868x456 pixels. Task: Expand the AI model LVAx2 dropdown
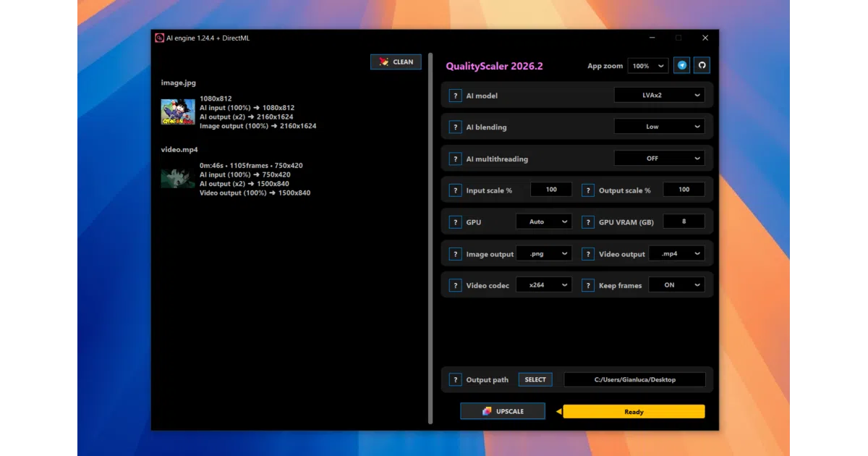[659, 95]
